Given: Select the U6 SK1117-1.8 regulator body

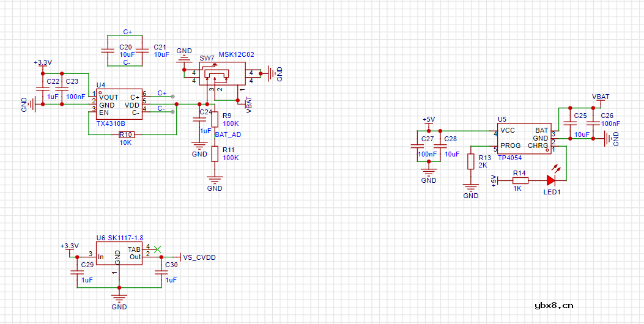Looking at the screenshot, I should coord(119,254).
